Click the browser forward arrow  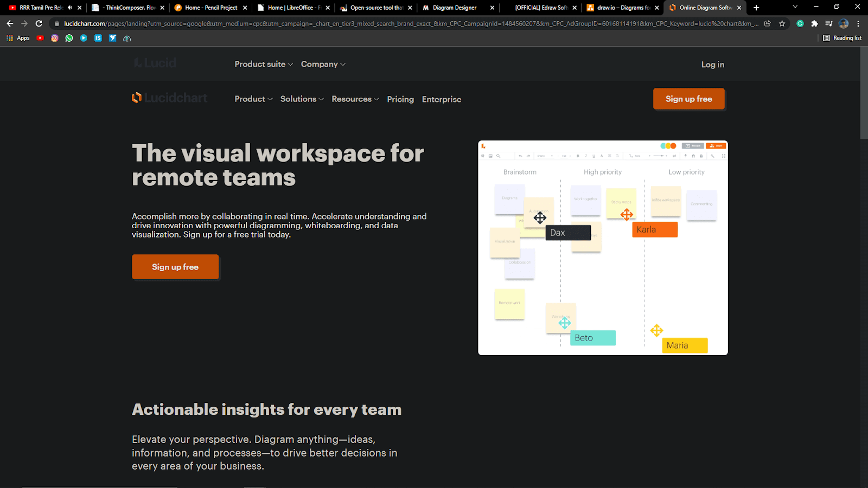[x=24, y=23]
